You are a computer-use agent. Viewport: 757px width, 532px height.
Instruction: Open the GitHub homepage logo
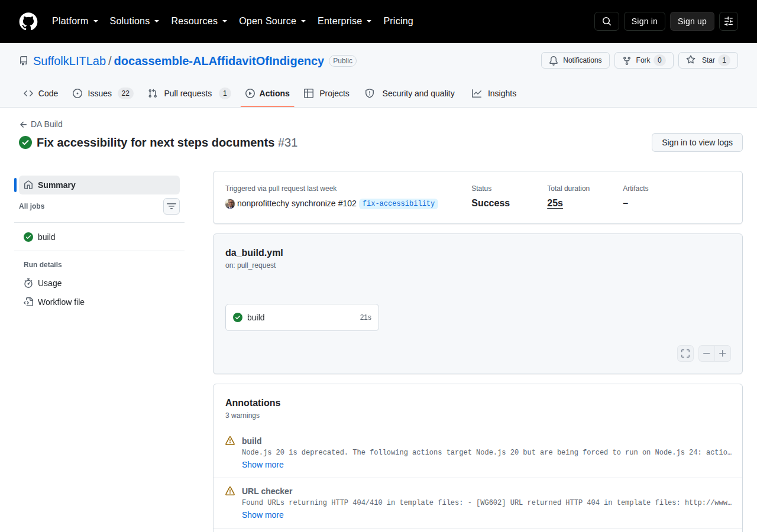point(28,21)
